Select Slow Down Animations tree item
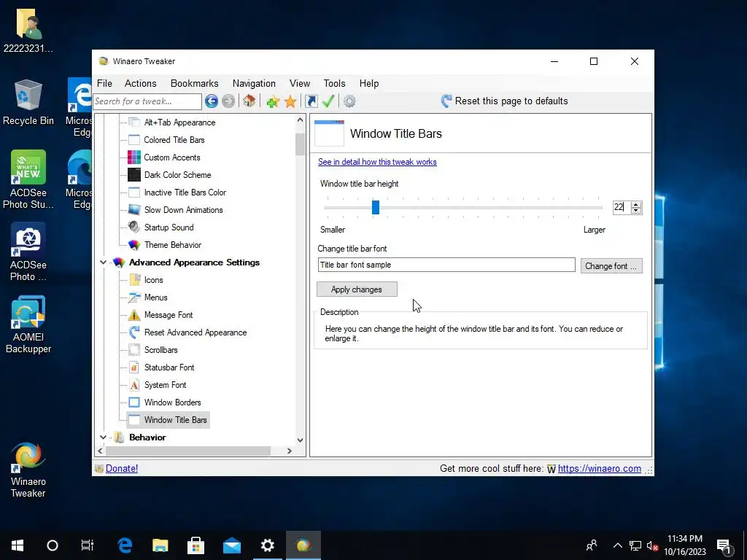This screenshot has width=747, height=560. (x=183, y=210)
